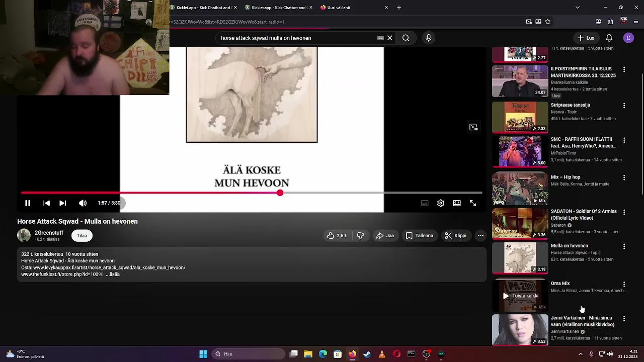Switch to theater mode
This screenshot has height=362, width=644.
457,203
